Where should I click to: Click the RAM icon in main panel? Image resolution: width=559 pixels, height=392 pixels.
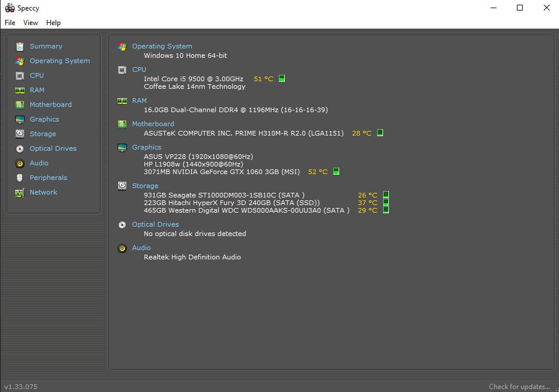122,101
